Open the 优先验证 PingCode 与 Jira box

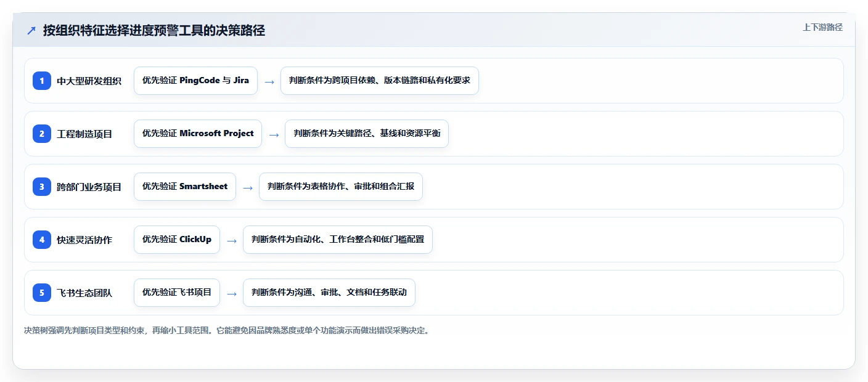pos(195,81)
